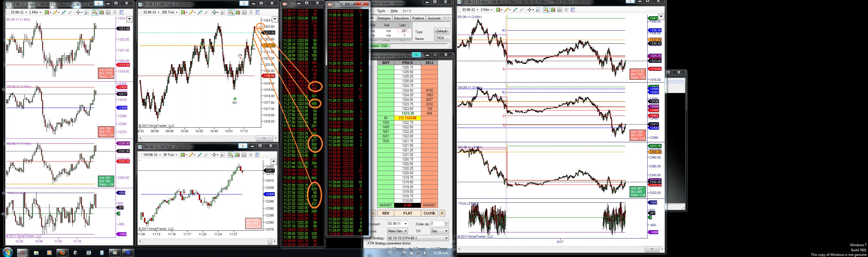Click the Order qty input field
The image size is (868, 257).
(x=437, y=224)
